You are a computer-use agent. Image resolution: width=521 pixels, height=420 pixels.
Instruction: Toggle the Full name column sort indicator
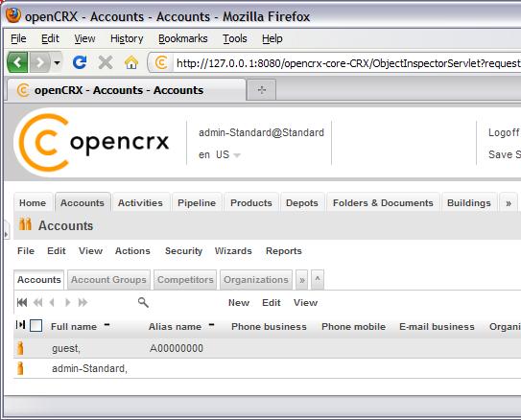tap(107, 324)
